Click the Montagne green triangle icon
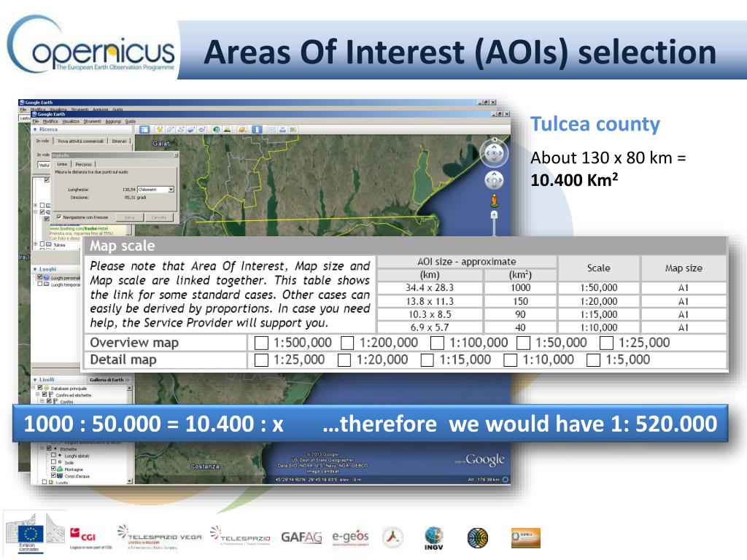 click(x=60, y=469)
